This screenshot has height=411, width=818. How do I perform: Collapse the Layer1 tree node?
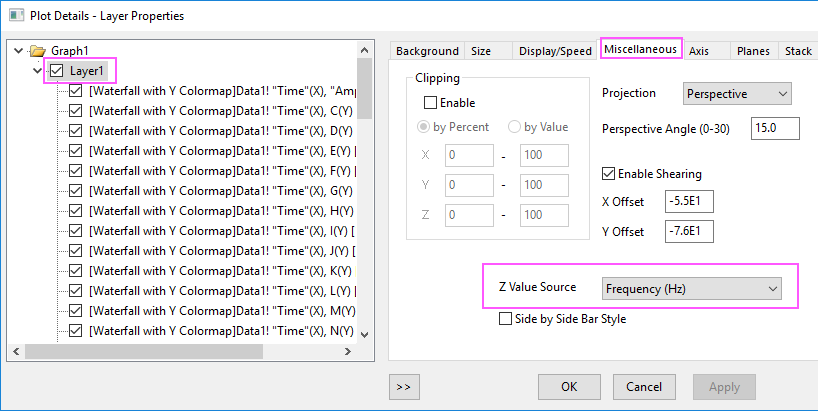click(37, 71)
